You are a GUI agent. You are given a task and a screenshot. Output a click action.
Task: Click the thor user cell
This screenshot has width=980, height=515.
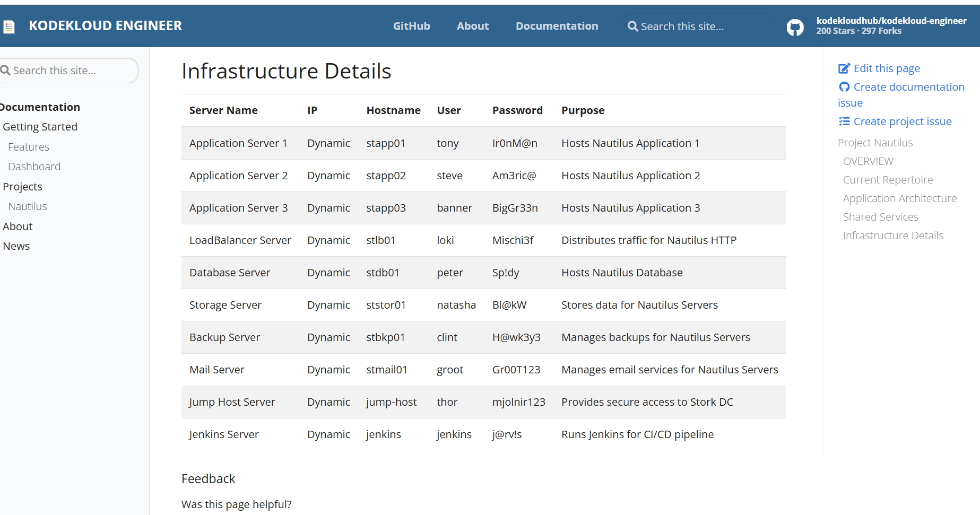pos(447,402)
